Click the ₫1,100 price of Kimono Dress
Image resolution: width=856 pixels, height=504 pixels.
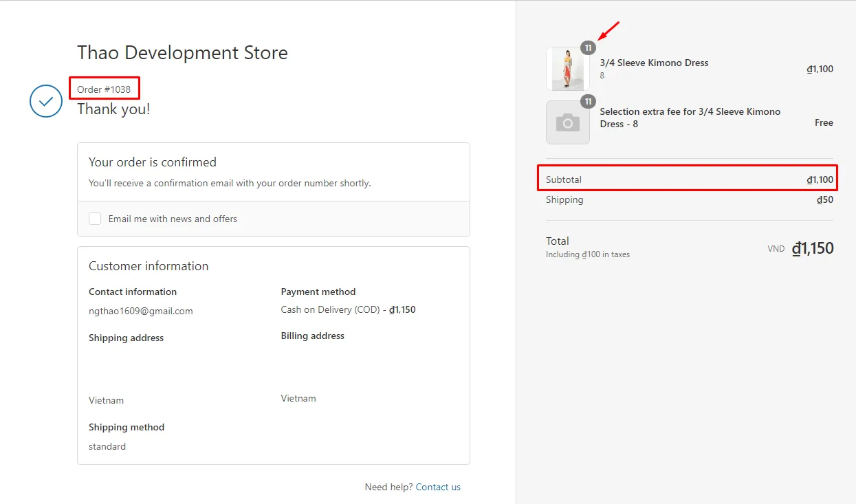click(820, 69)
